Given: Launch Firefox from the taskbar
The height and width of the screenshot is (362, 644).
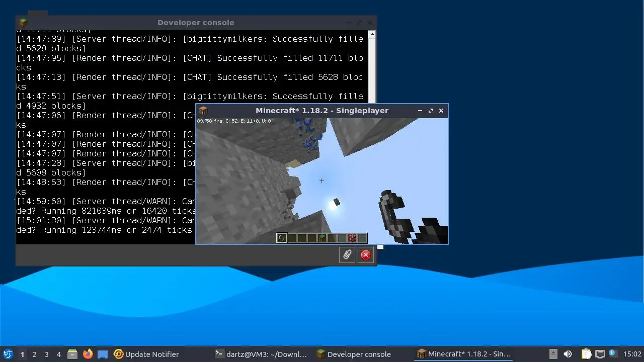Looking at the screenshot, I should pos(88,354).
